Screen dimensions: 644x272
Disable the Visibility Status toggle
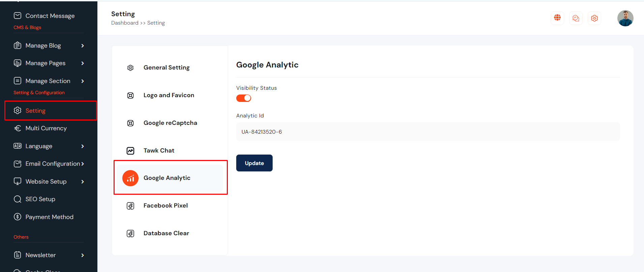click(244, 98)
